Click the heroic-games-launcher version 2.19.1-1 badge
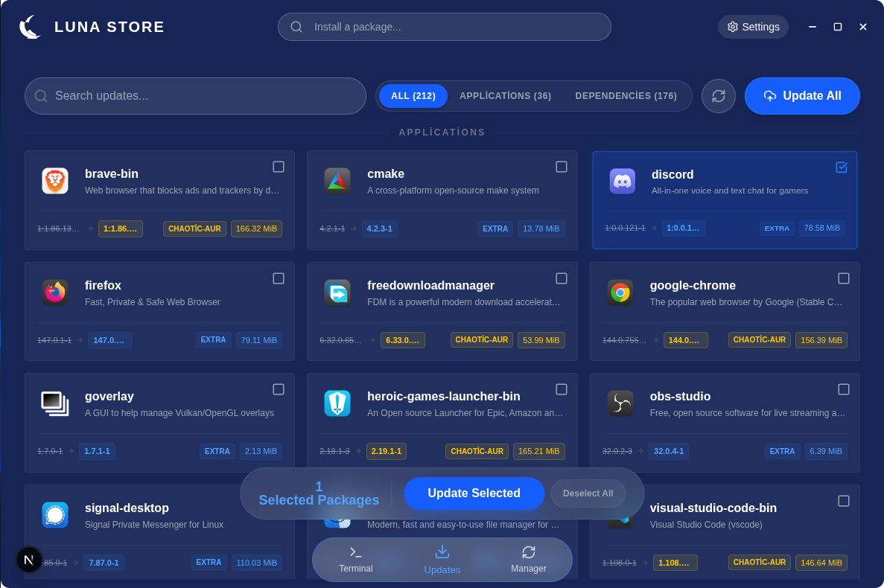Screen dimensions: 884x588 coord(387,451)
